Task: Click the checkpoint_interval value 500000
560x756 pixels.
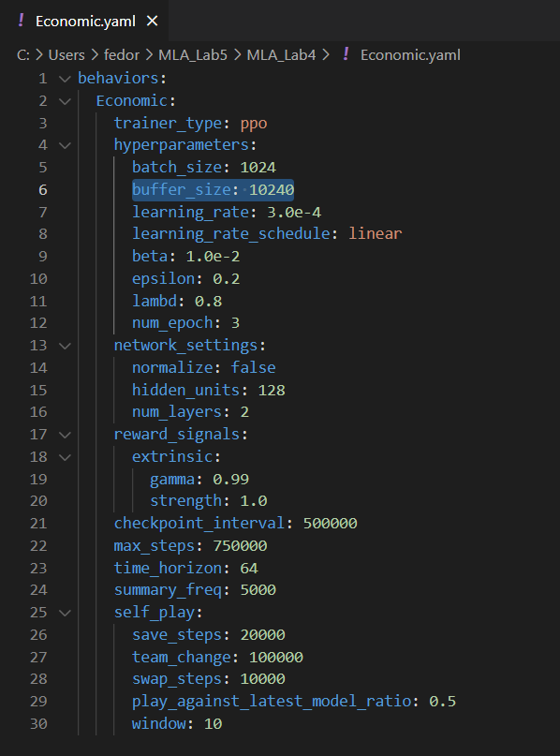Action: coord(331,524)
